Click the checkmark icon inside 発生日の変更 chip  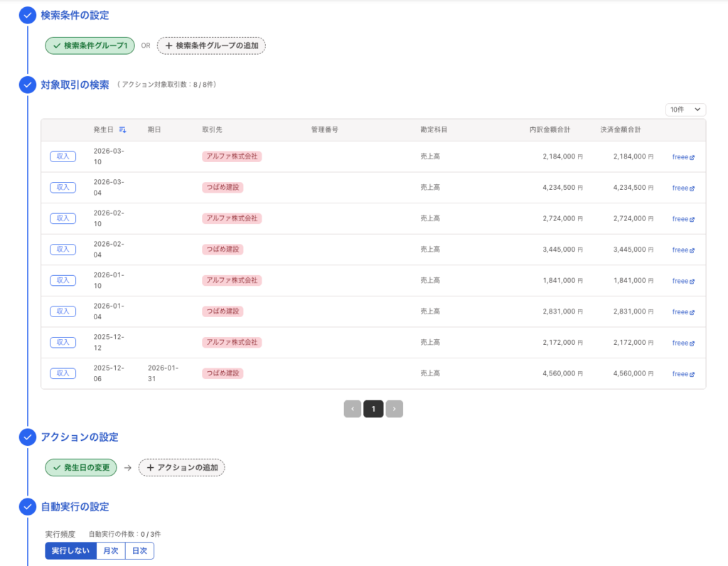click(x=55, y=469)
